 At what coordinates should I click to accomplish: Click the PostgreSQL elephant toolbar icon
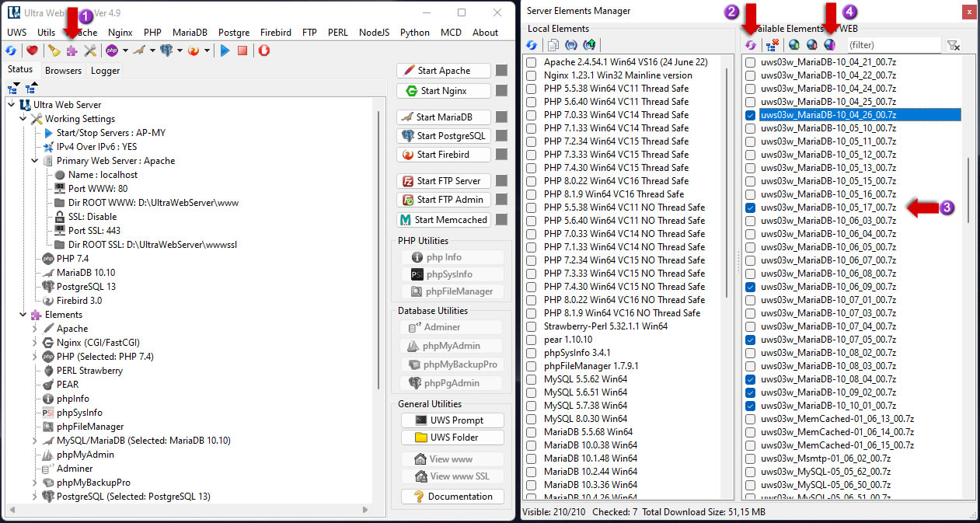click(166, 51)
